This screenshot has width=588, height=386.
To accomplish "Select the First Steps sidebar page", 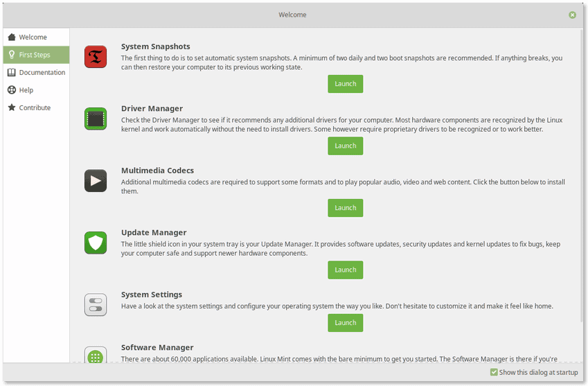I will [x=37, y=55].
